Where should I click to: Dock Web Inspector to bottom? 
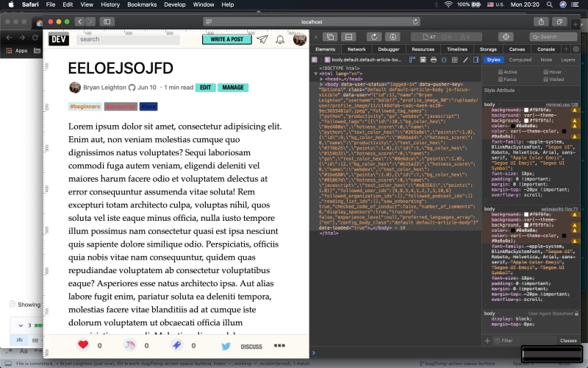point(348,37)
